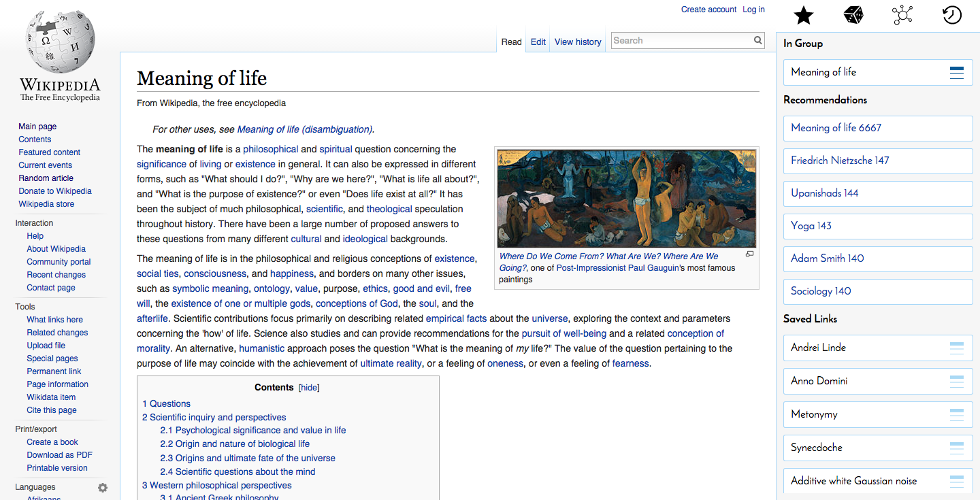Open the Gauguin painting thumbnail
The width and height of the screenshot is (980, 500).
tap(627, 199)
